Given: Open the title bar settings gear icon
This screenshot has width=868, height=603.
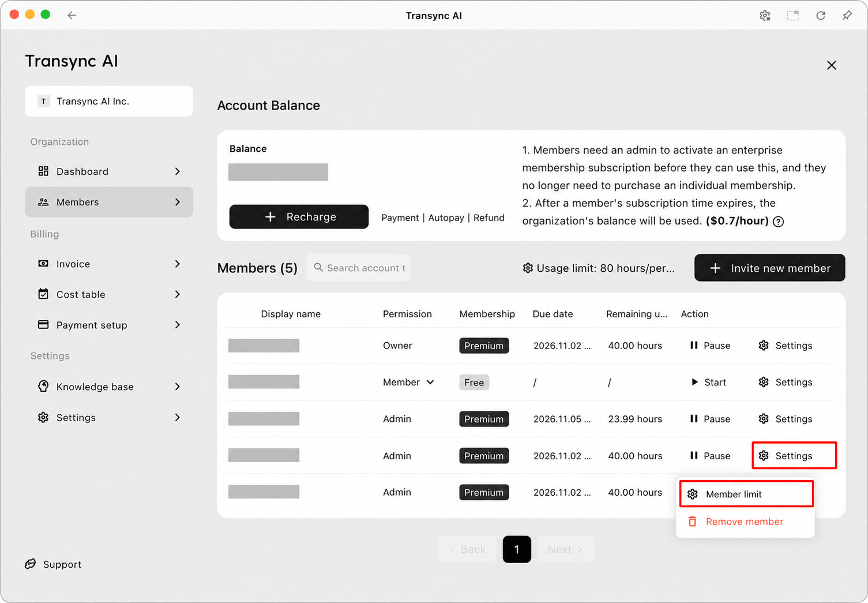Looking at the screenshot, I should (765, 16).
